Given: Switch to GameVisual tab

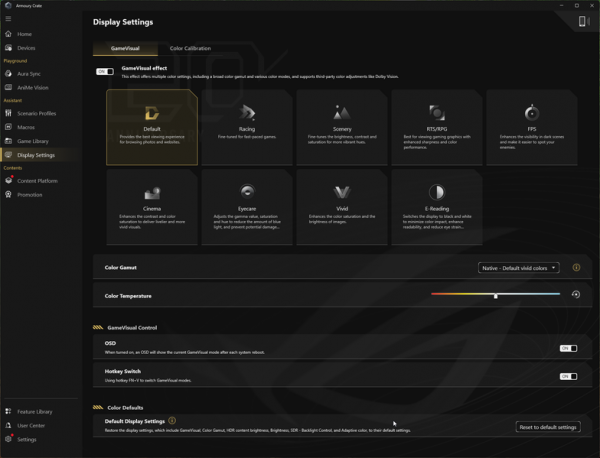Looking at the screenshot, I should click(x=125, y=48).
